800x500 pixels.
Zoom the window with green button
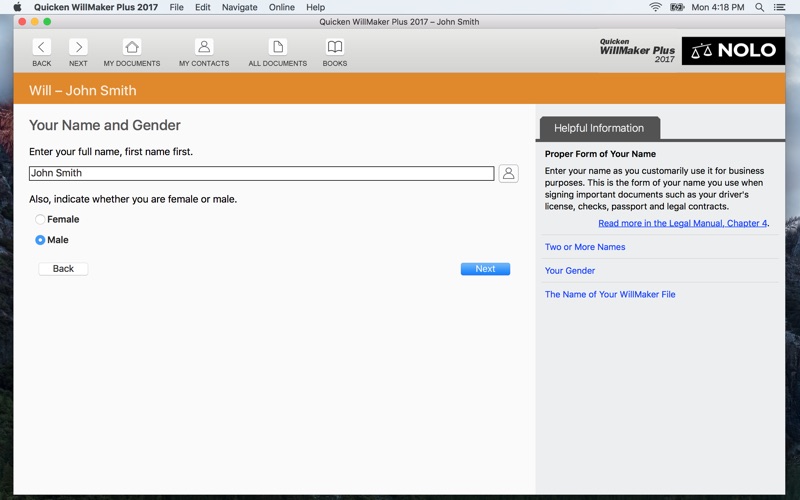click(x=47, y=21)
